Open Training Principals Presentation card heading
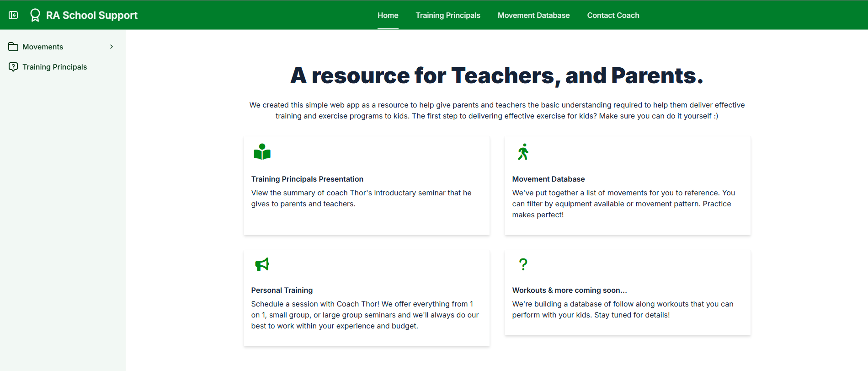This screenshot has width=868, height=371. 307,179
